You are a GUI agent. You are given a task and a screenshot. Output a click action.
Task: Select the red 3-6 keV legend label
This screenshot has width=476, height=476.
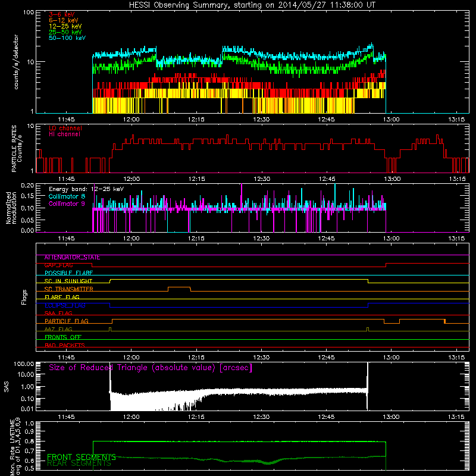(x=61, y=14)
